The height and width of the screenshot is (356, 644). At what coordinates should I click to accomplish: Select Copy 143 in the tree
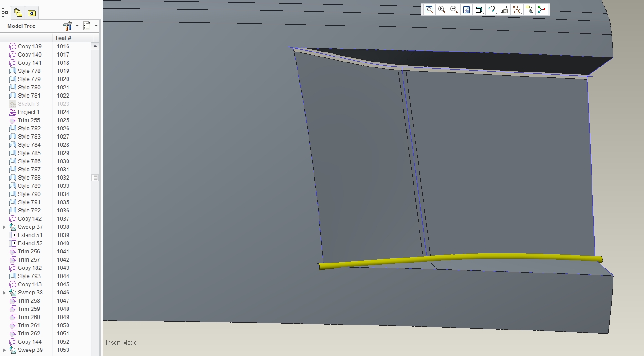30,284
